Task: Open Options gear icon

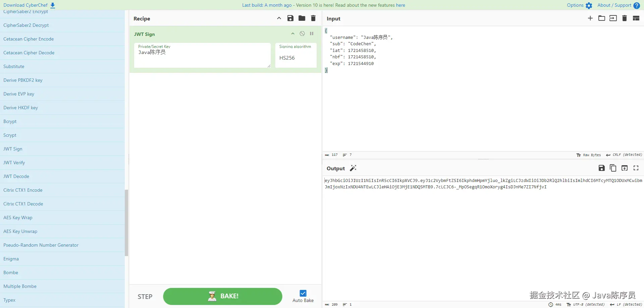Action: (589, 5)
